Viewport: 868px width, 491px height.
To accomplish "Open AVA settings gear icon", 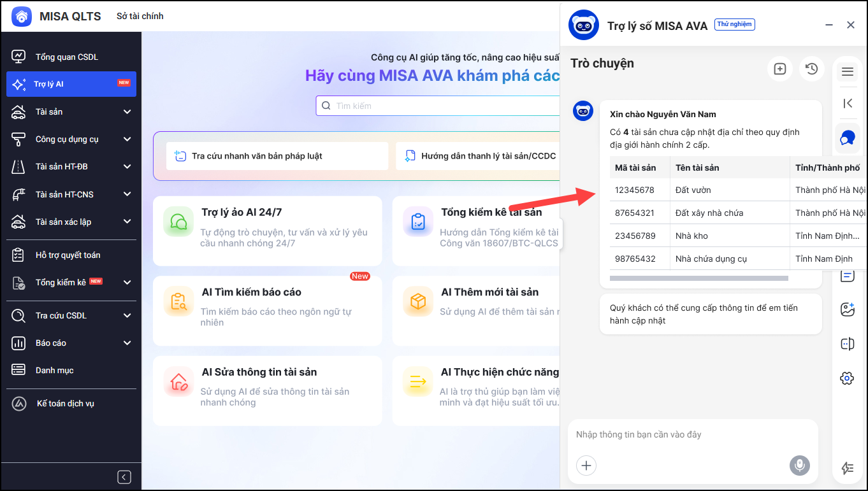I will (847, 378).
